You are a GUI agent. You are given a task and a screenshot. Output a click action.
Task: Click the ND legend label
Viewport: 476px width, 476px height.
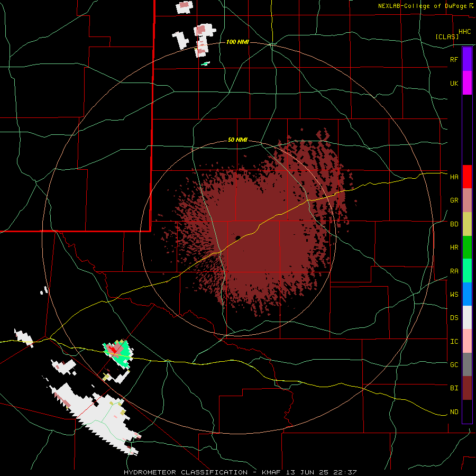454,412
